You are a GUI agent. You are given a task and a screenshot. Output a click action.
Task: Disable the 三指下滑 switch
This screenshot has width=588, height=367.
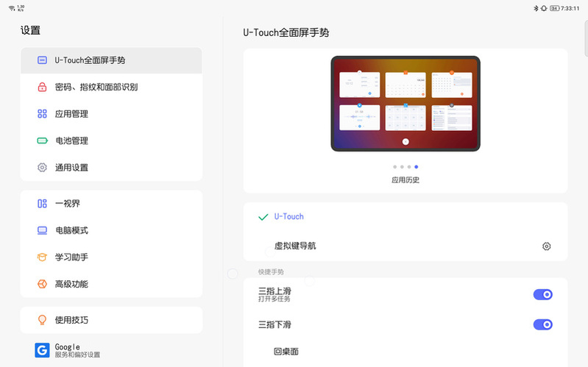tap(542, 324)
